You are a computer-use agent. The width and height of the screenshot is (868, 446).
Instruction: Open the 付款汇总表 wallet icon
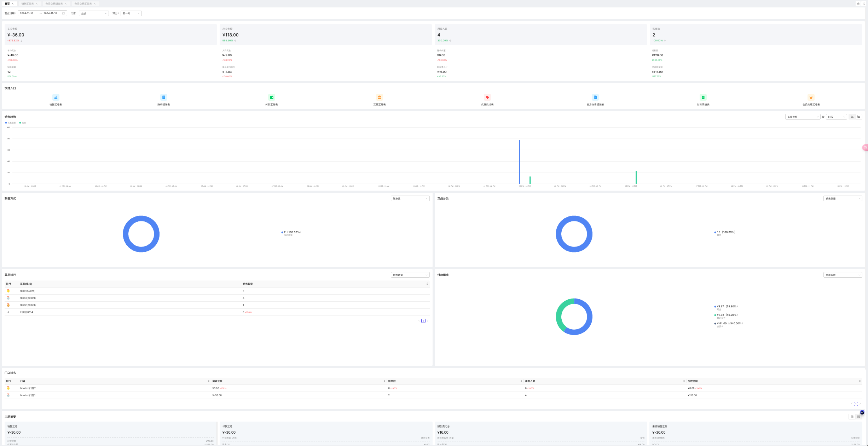271,97
